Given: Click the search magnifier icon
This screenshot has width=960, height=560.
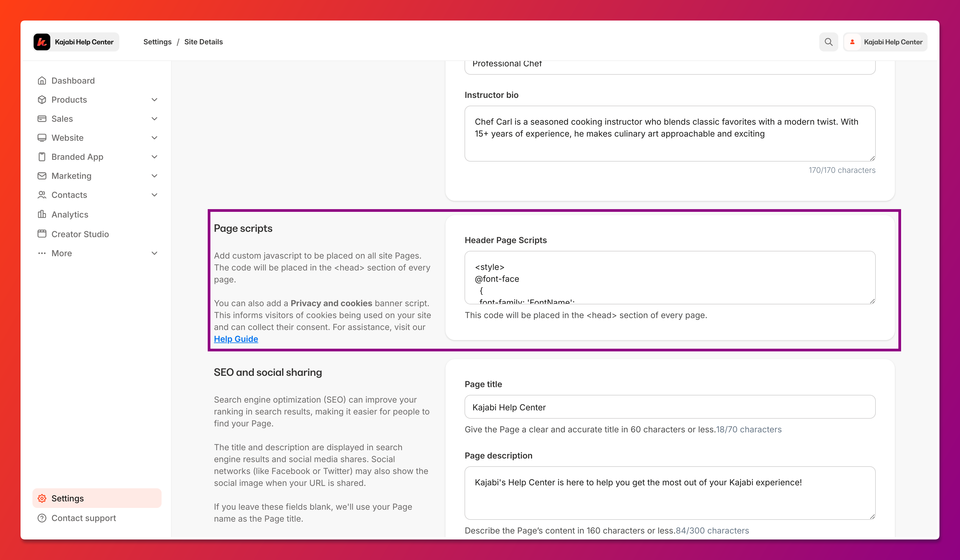Looking at the screenshot, I should pyautogui.click(x=828, y=42).
